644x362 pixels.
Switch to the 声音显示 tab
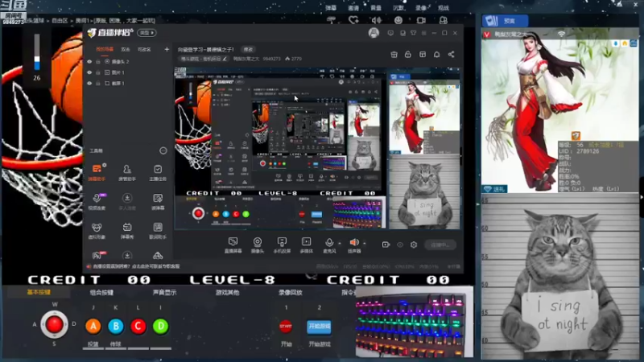coord(164,292)
